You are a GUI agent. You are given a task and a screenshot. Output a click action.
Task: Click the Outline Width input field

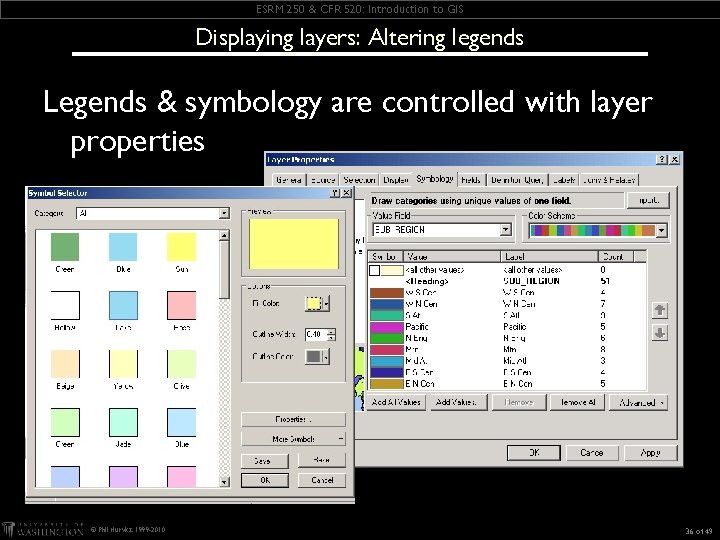(x=316, y=334)
